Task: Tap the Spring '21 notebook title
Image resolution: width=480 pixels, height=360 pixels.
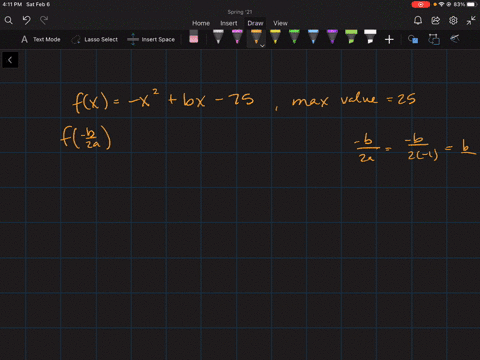Action: point(240,12)
